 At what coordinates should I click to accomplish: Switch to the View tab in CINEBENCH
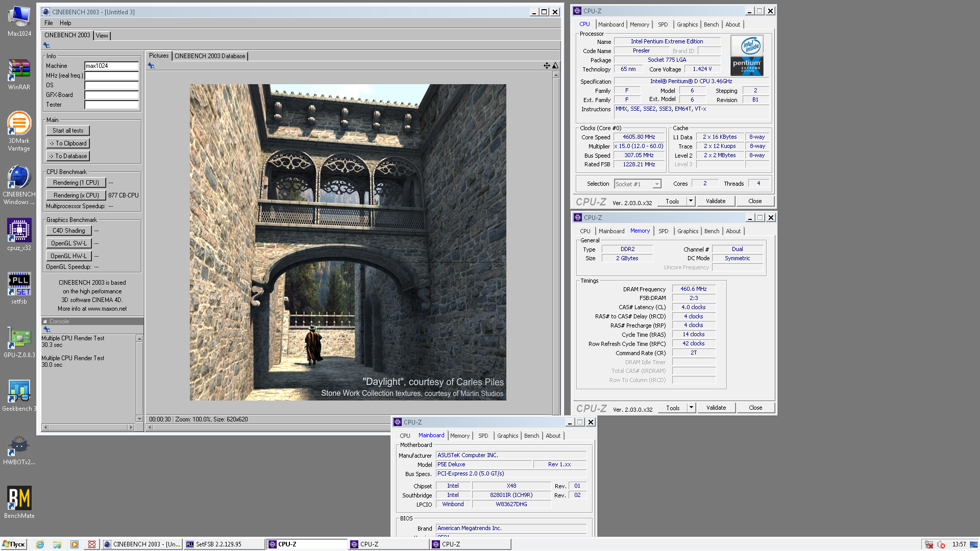point(102,36)
